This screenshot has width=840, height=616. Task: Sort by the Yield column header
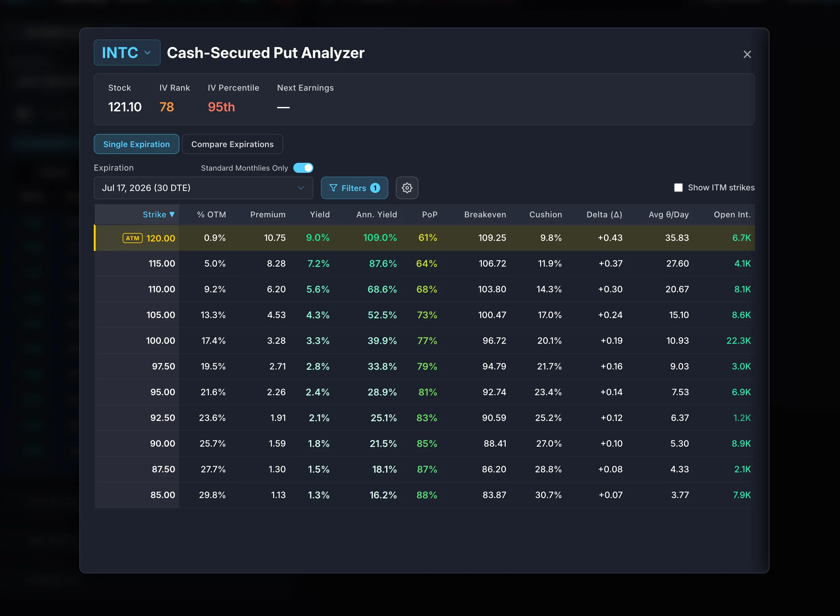click(320, 215)
